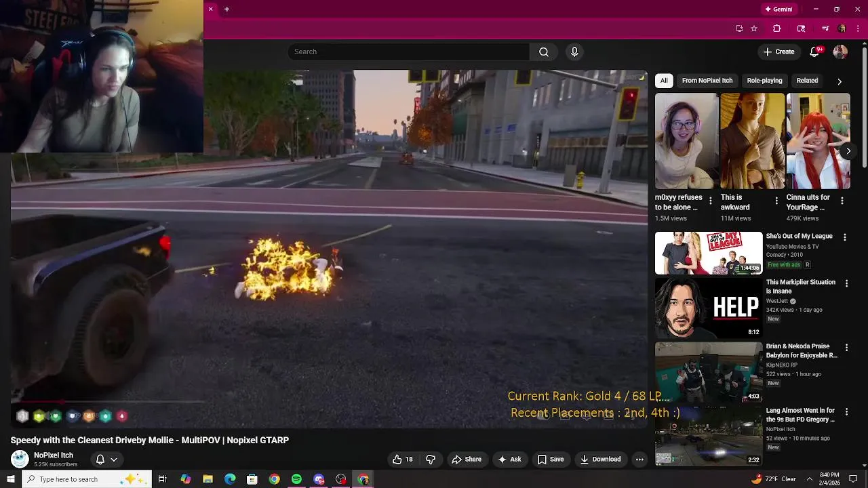Open YouTube notifications bell
This screenshot has height=488, width=868.
click(816, 52)
